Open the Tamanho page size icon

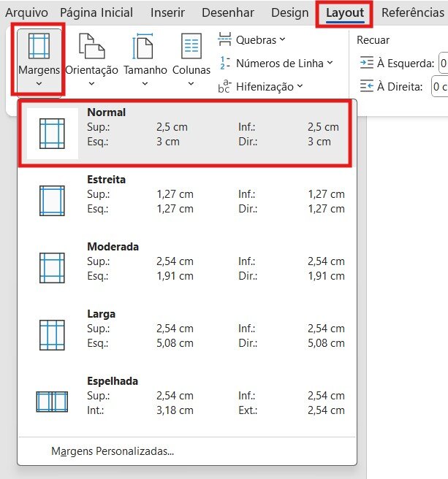pyautogui.click(x=144, y=47)
